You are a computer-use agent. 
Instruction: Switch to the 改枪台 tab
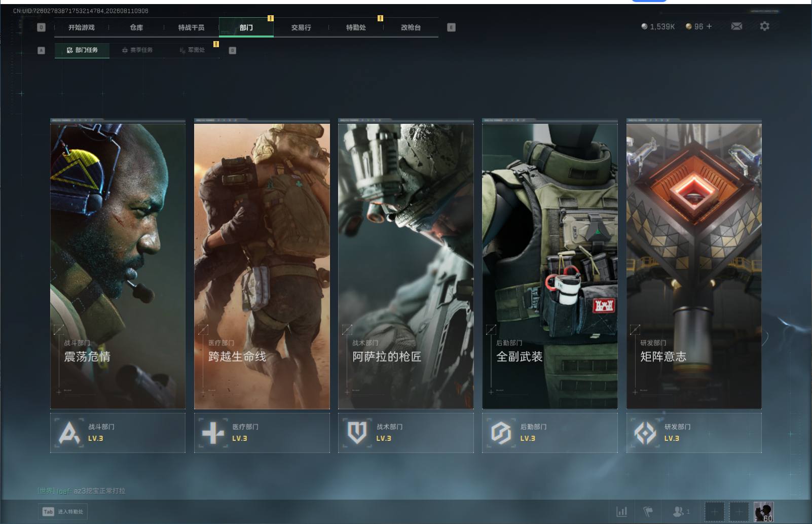[x=411, y=27]
